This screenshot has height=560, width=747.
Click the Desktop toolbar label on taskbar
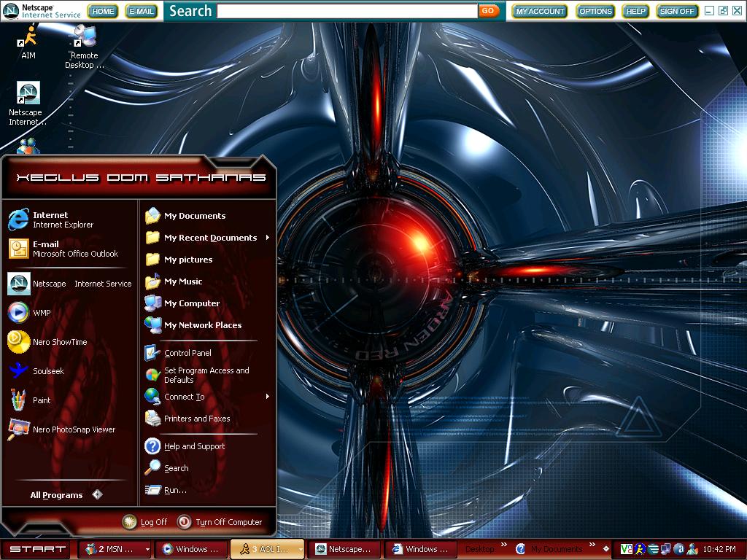(x=479, y=549)
